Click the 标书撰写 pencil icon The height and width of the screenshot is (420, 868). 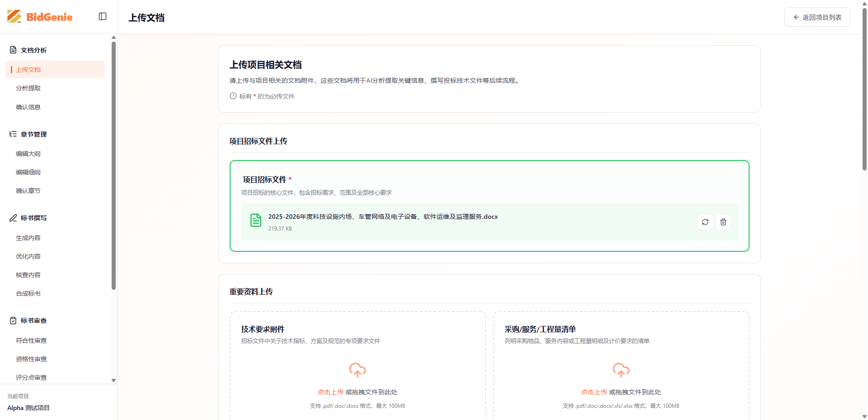pos(13,218)
